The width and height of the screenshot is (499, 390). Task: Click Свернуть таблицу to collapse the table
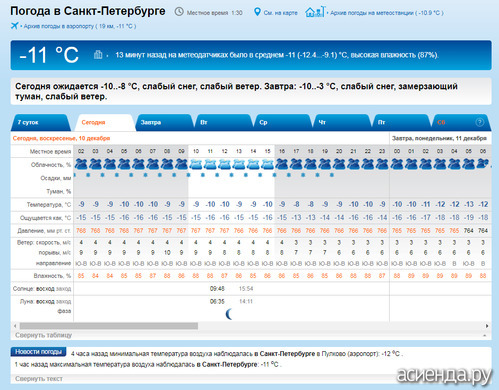pos(43,335)
